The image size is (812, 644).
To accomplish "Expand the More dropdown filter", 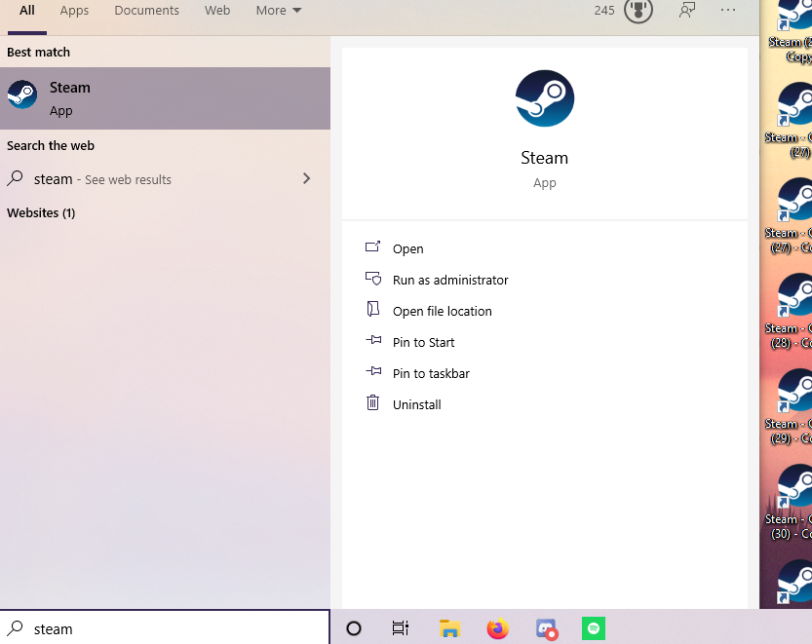I will click(279, 11).
